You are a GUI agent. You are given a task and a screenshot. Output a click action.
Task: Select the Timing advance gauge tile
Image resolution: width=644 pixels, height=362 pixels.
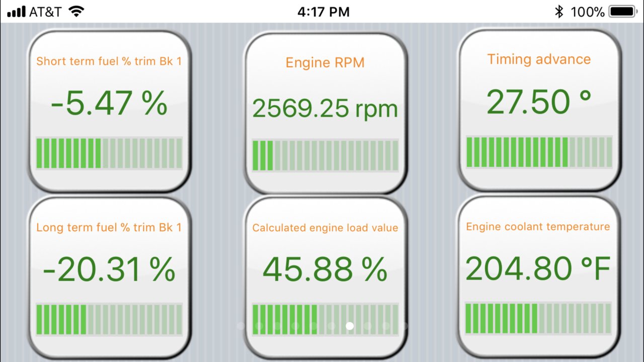click(x=539, y=110)
